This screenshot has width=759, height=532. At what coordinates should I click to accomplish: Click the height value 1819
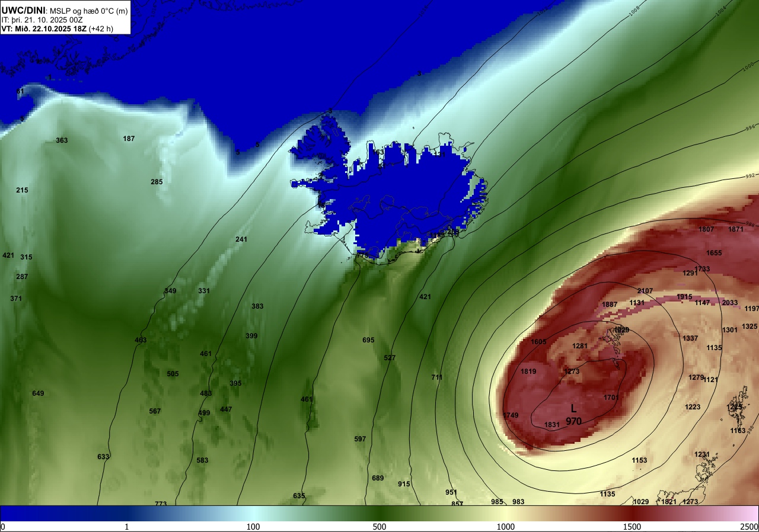(x=528, y=371)
